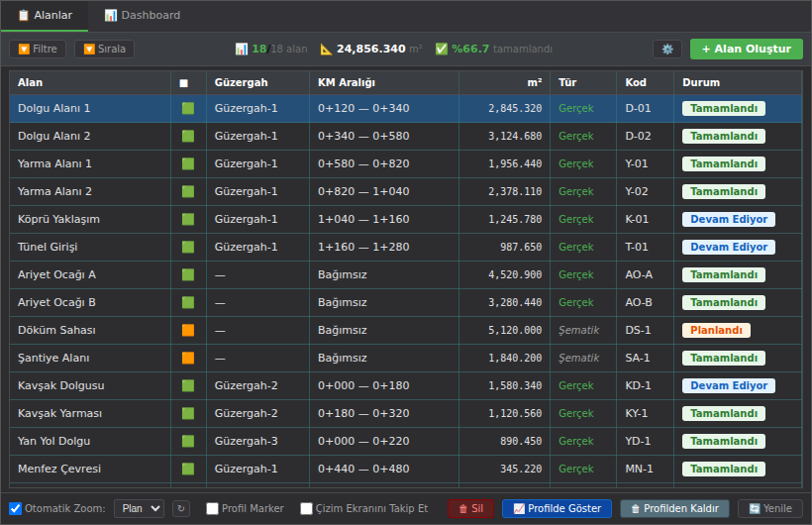
Task: Open the settings gear button
Action: click(x=667, y=49)
